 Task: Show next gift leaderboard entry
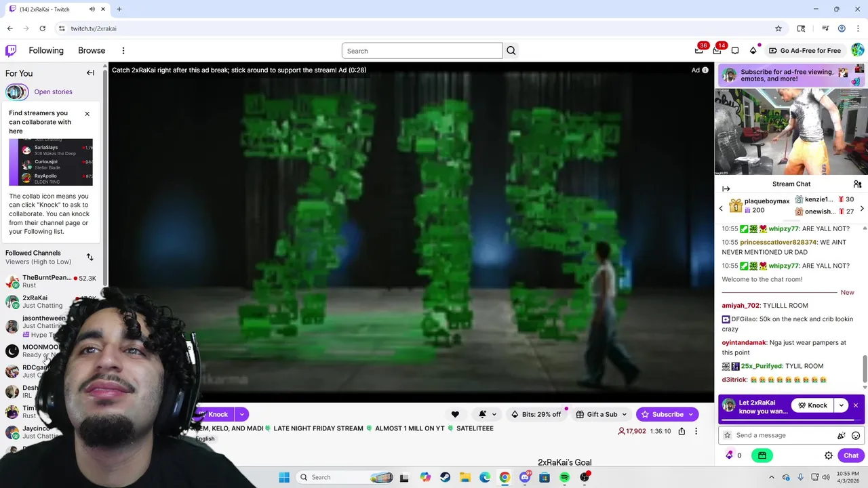click(x=862, y=209)
